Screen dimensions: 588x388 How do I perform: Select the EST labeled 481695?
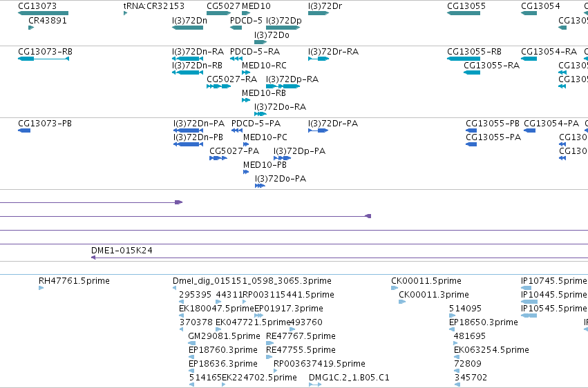[x=455, y=344]
